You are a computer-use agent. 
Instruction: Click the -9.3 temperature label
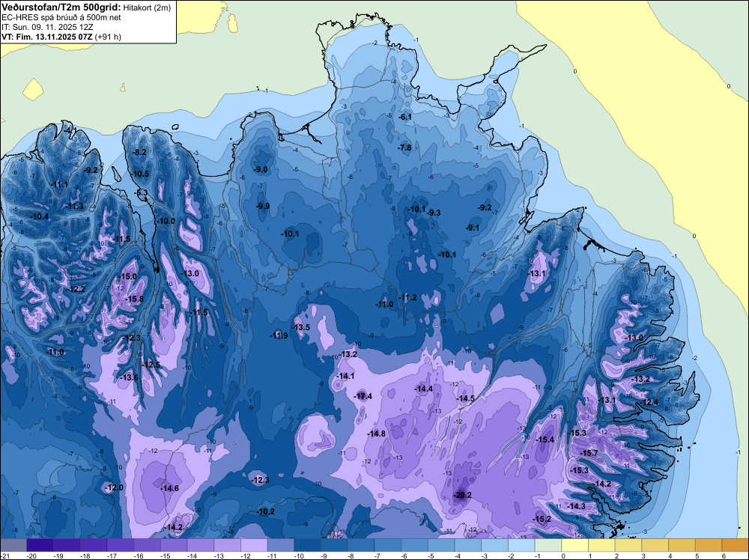pyautogui.click(x=433, y=213)
